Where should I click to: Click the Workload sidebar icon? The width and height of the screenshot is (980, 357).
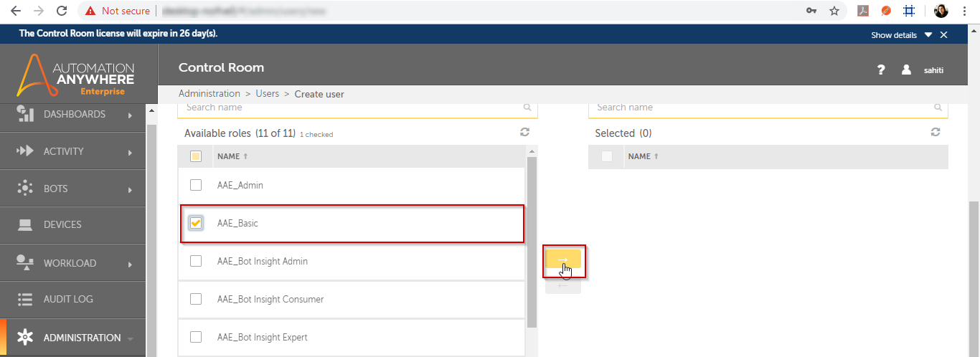coord(25,262)
